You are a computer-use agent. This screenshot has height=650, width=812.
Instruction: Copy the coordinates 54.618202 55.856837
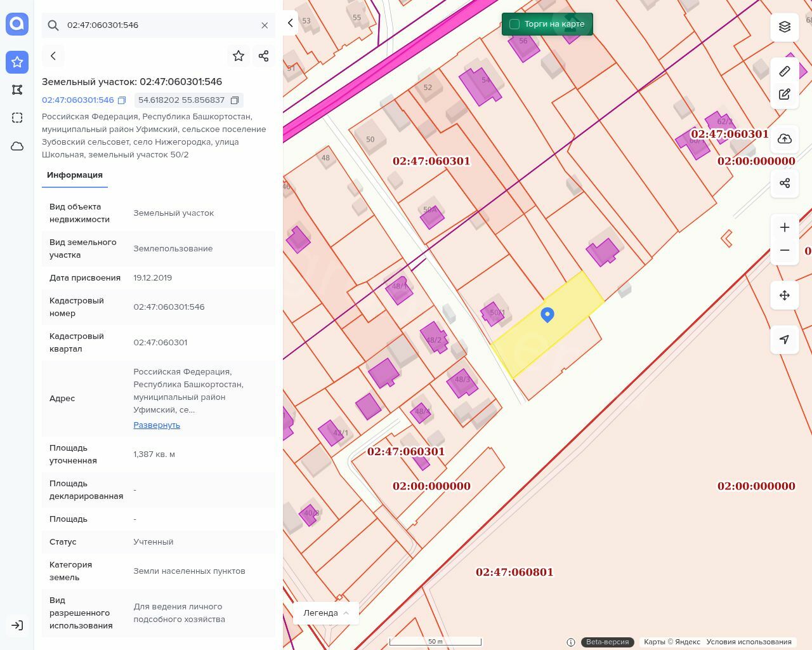click(235, 100)
